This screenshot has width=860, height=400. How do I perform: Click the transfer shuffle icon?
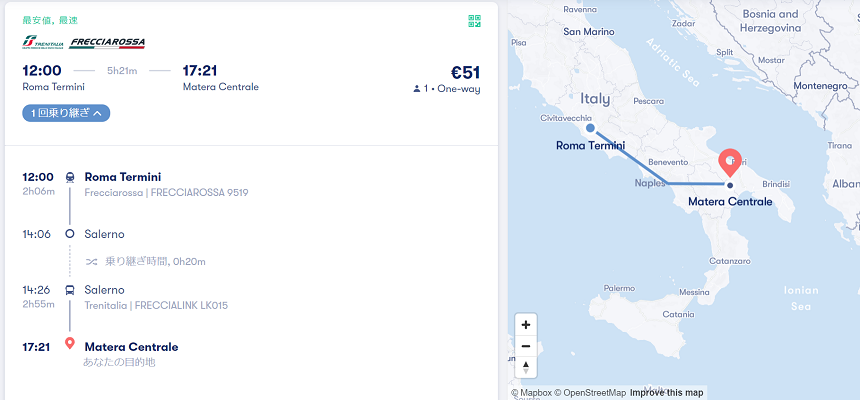pyautogui.click(x=92, y=262)
